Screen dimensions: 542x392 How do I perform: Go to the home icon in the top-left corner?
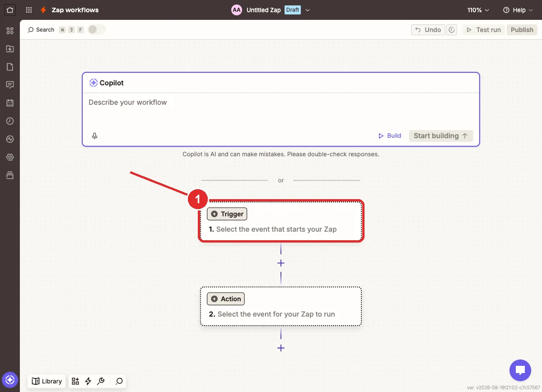coord(10,9)
